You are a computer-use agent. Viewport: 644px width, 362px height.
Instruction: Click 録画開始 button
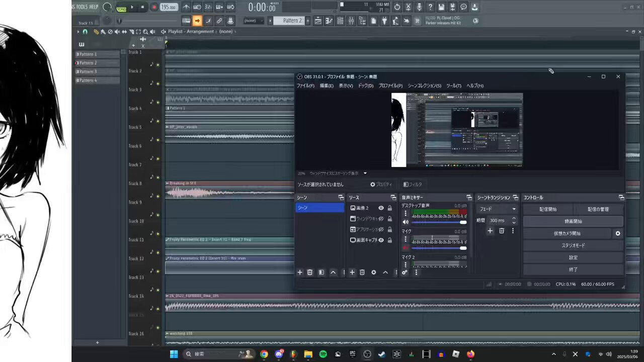click(573, 221)
